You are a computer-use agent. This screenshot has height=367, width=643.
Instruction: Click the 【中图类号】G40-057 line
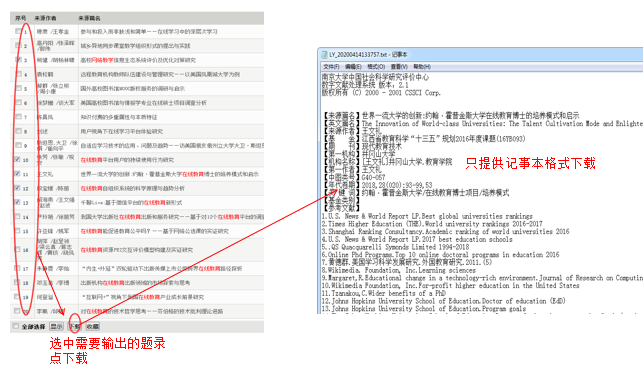(354, 177)
